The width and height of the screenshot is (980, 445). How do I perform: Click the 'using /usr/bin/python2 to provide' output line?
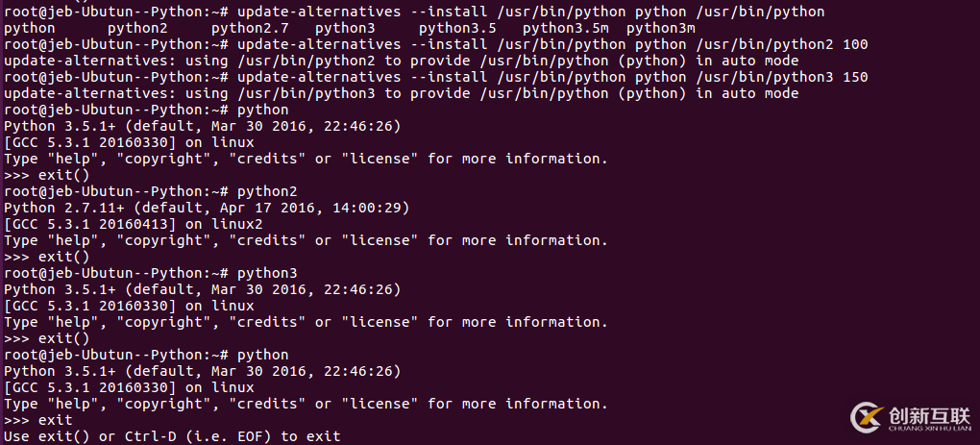point(401,62)
